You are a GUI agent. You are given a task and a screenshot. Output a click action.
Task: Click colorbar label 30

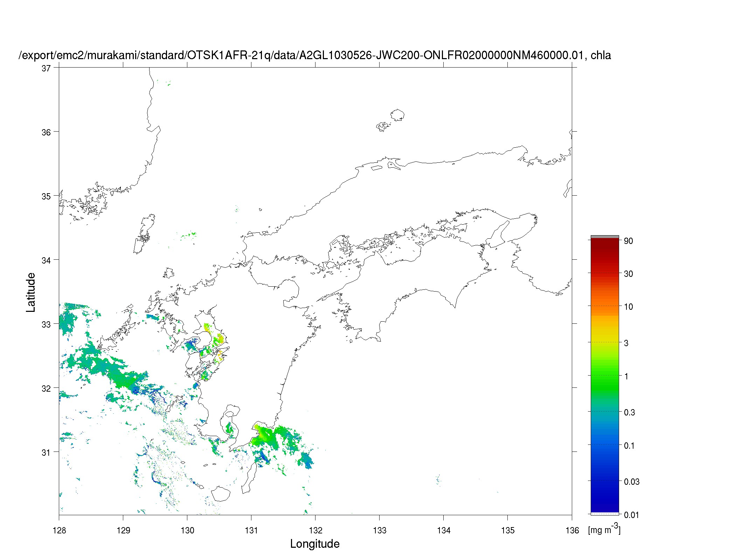629,274
